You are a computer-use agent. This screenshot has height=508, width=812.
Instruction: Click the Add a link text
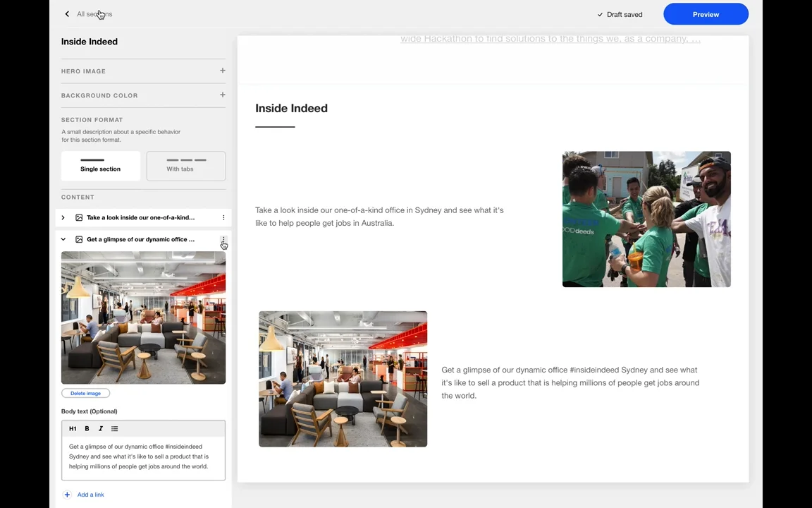point(91,495)
